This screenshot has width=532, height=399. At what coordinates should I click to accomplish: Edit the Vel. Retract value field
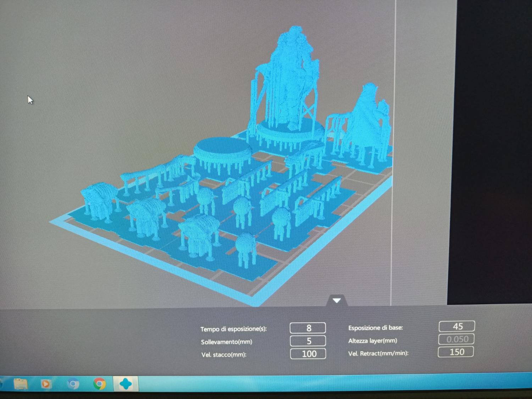456,352
